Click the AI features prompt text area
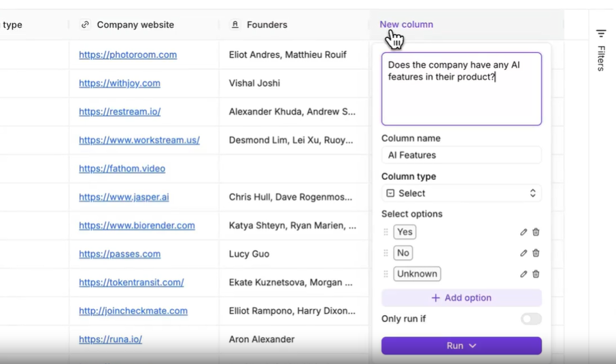Viewport: 616px width, 364px height. click(461, 89)
